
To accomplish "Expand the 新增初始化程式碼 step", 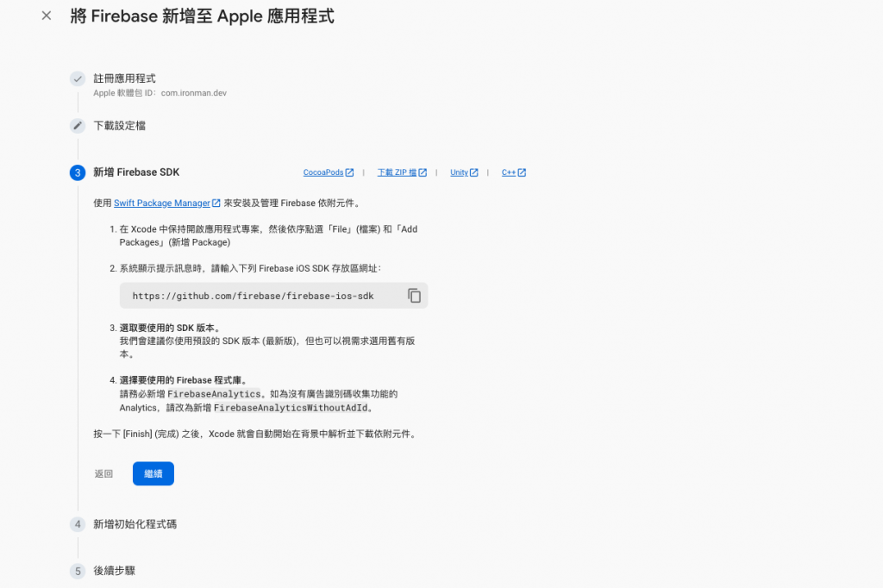I will (135, 524).
